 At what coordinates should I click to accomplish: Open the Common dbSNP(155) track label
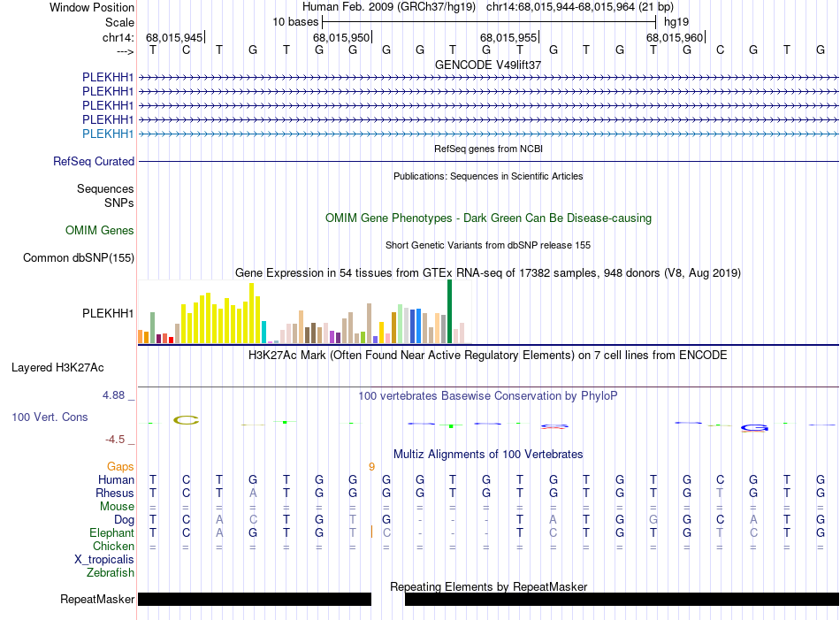79,258
